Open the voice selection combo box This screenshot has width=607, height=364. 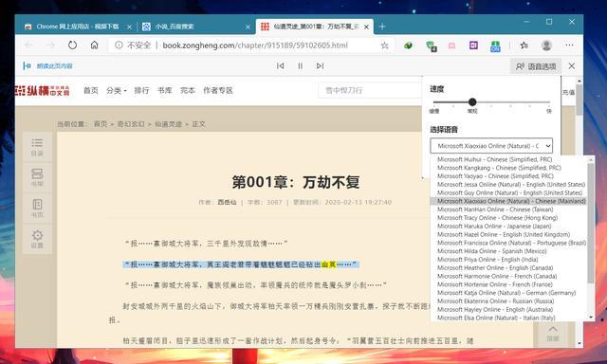491,146
